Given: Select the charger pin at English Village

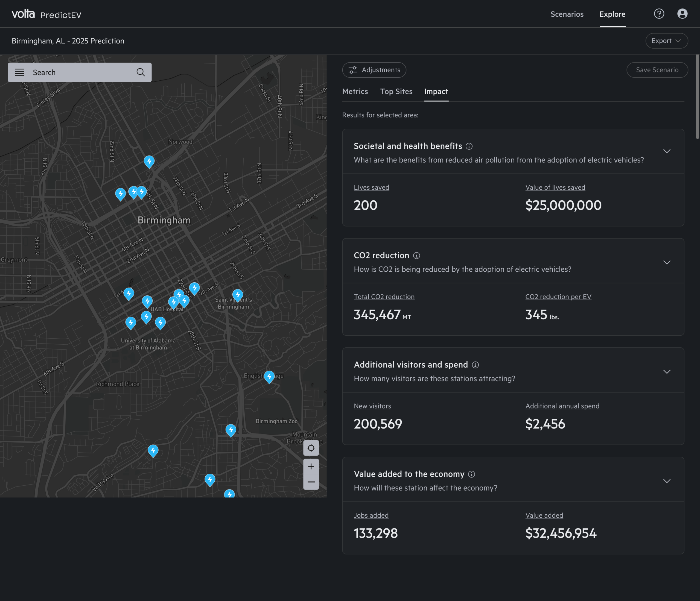Looking at the screenshot, I should click(x=269, y=377).
